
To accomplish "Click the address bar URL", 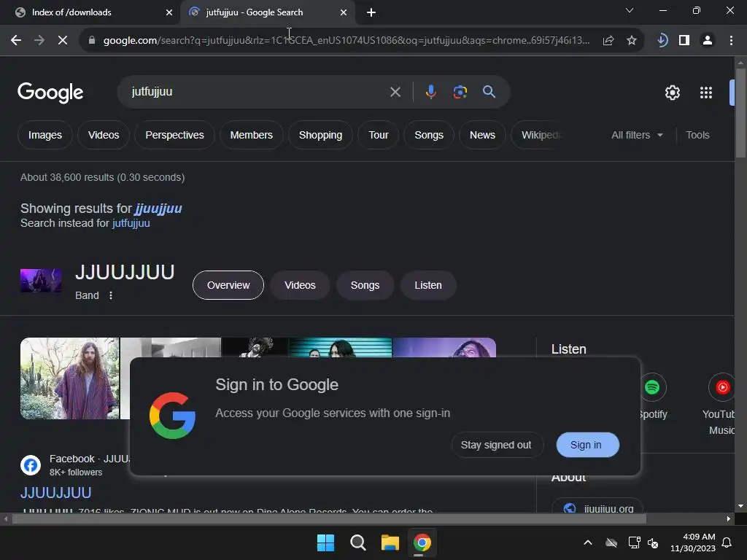I will coord(347,41).
